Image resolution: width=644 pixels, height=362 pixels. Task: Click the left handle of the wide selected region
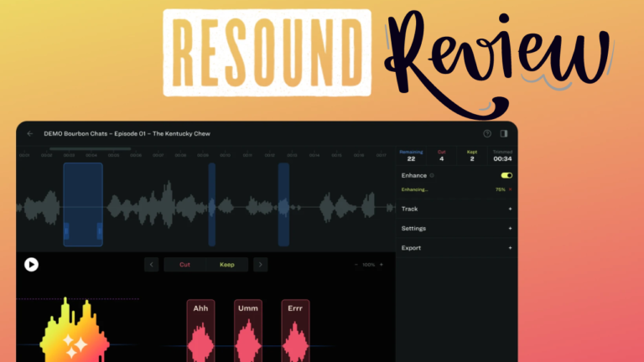point(66,231)
